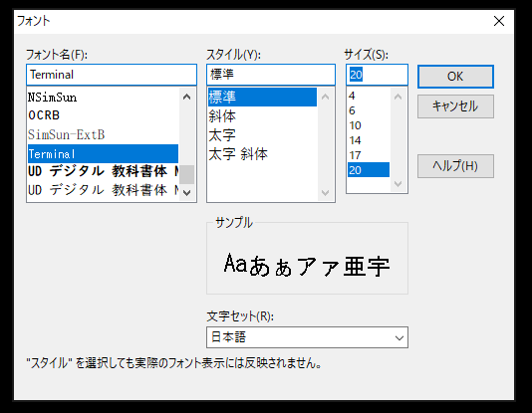
Task: Select size 10
Action: (369, 125)
